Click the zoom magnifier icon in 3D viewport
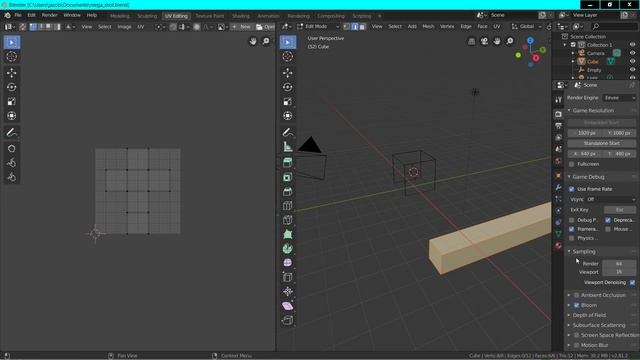This screenshot has width=640, height=360. tap(510, 41)
